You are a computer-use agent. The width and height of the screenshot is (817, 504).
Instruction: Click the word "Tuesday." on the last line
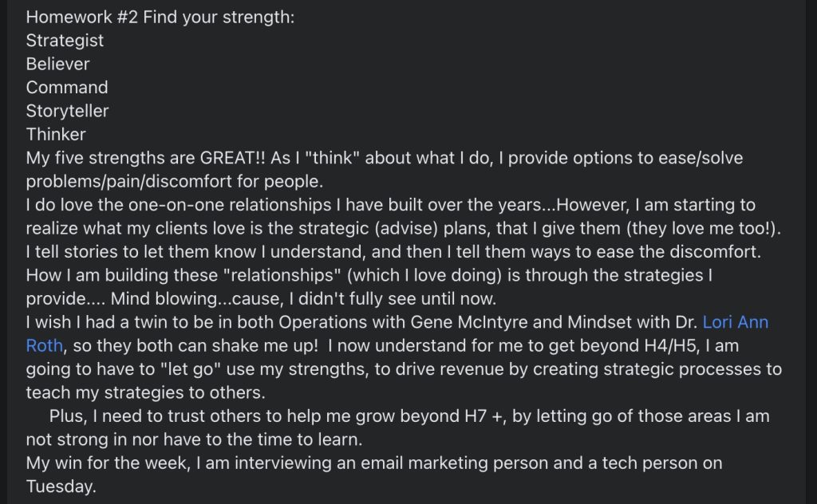pyautogui.click(x=61, y=487)
